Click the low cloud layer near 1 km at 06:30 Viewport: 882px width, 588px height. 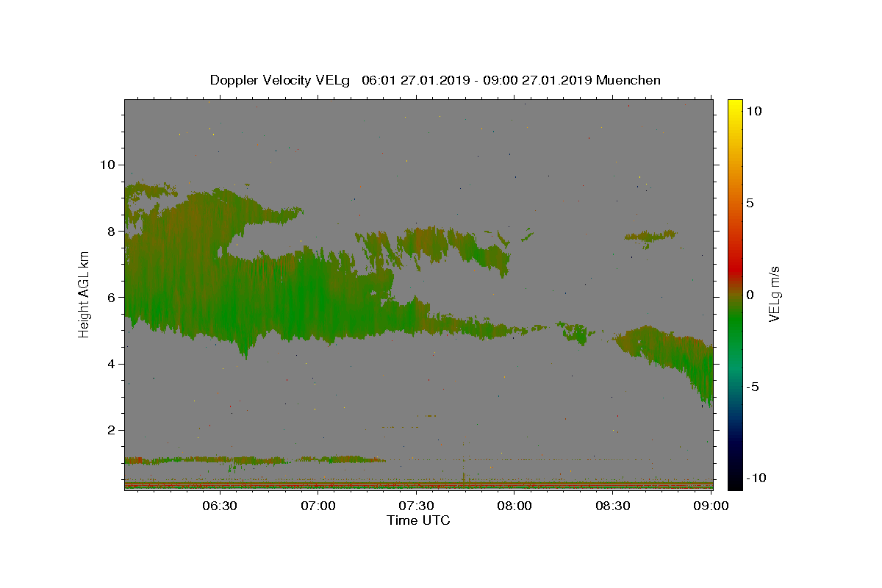[x=220, y=460]
